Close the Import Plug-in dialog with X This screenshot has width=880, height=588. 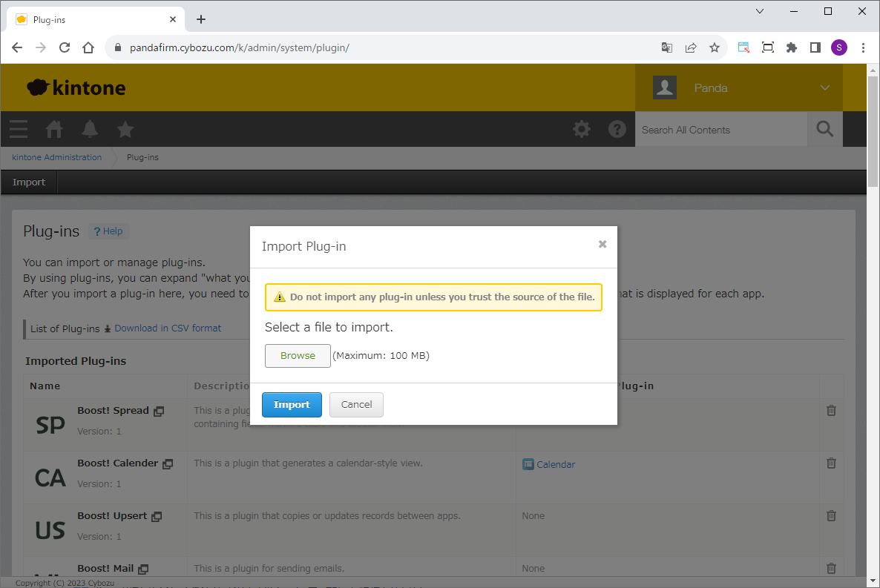[x=602, y=244]
